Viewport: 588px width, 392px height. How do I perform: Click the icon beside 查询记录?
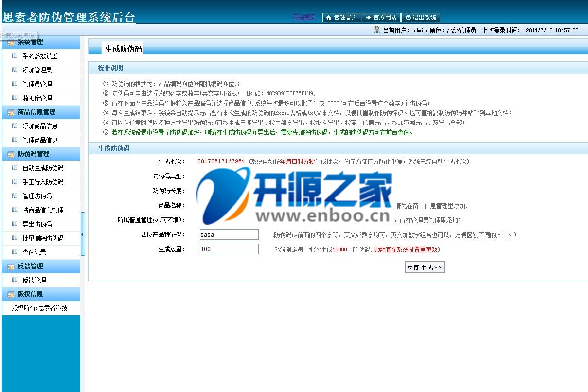point(15,252)
